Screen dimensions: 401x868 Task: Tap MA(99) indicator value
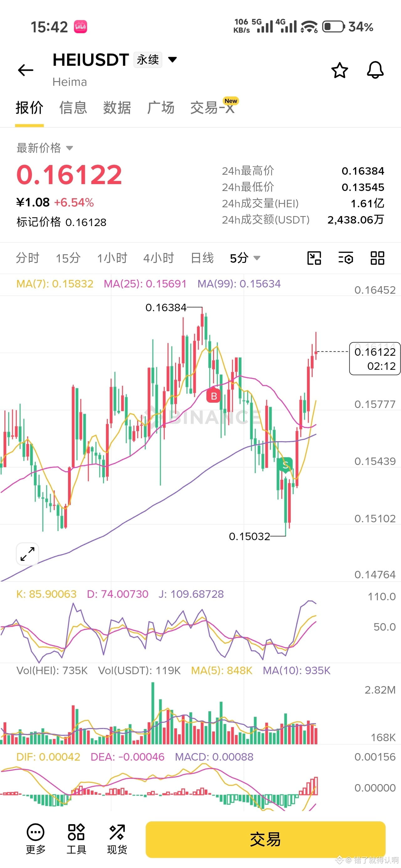[239, 284]
